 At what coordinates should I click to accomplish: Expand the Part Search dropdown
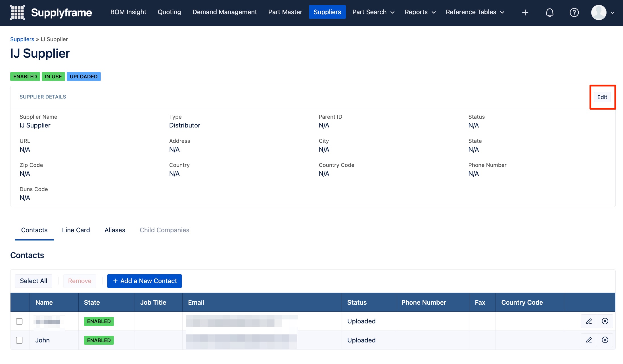(x=373, y=12)
